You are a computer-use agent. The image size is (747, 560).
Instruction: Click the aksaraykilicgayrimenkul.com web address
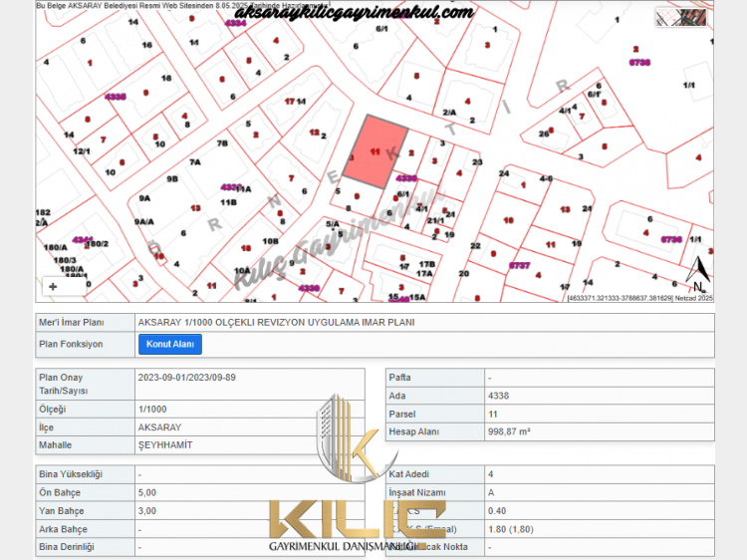[x=354, y=13]
